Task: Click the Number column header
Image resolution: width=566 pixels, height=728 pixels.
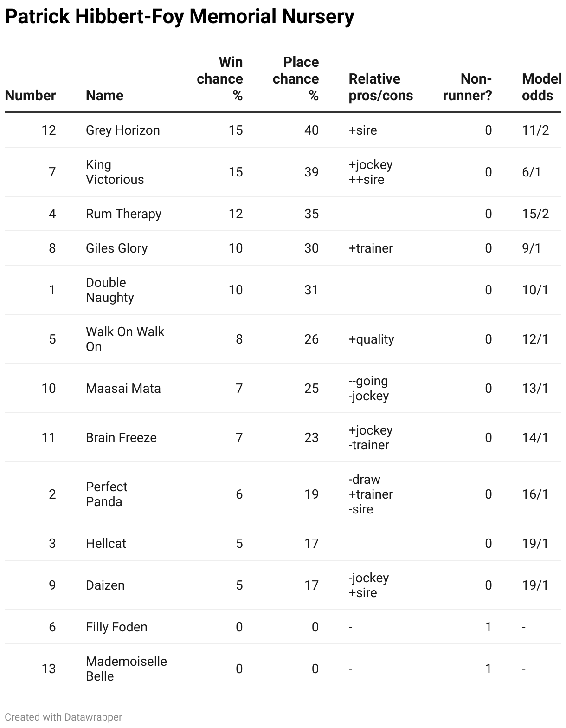Action: coord(30,96)
